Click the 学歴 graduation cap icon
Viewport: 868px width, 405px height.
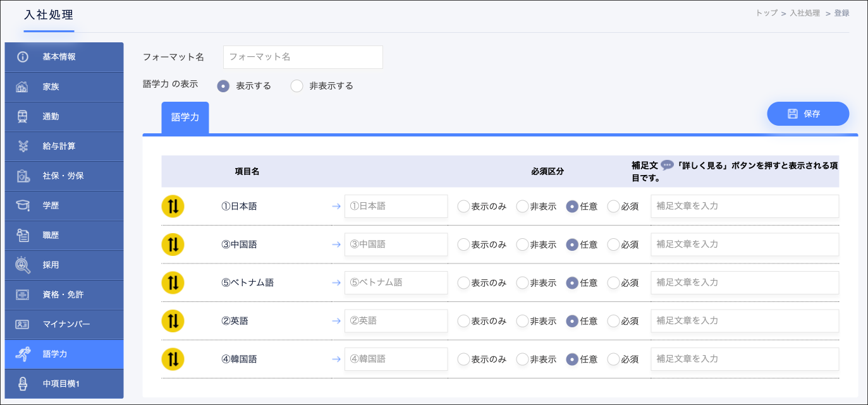[23, 205]
